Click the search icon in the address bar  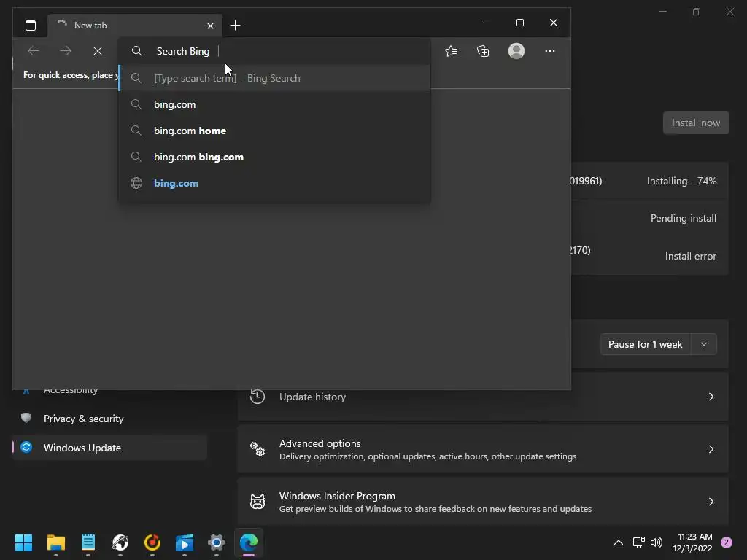[x=137, y=51]
